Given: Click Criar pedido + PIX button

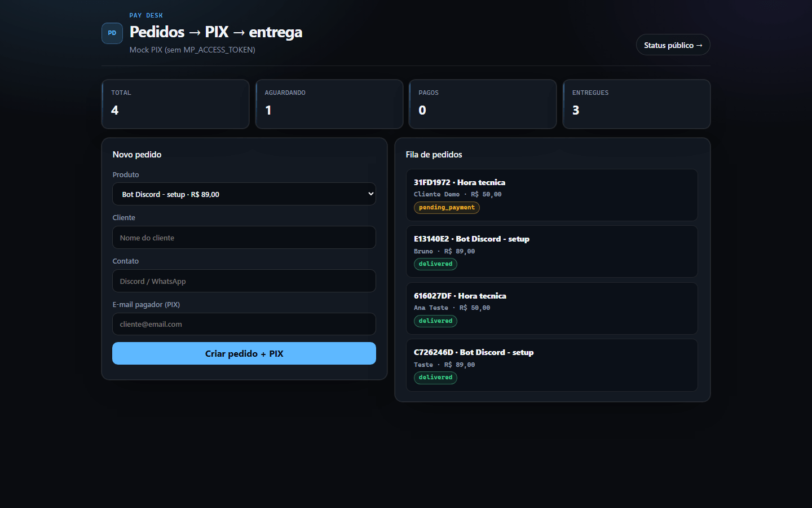Looking at the screenshot, I should tap(244, 353).
